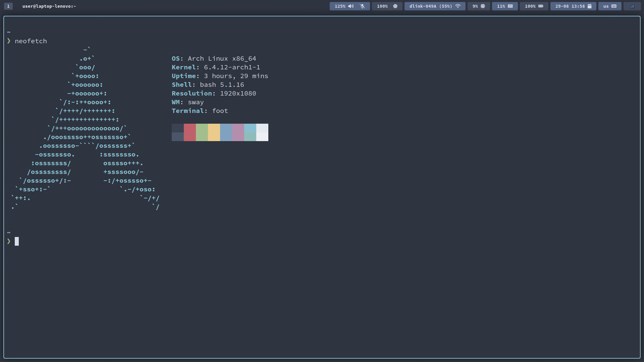Click the us keyboard layout label
Image resolution: width=644 pixels, height=362 pixels.
(606, 6)
